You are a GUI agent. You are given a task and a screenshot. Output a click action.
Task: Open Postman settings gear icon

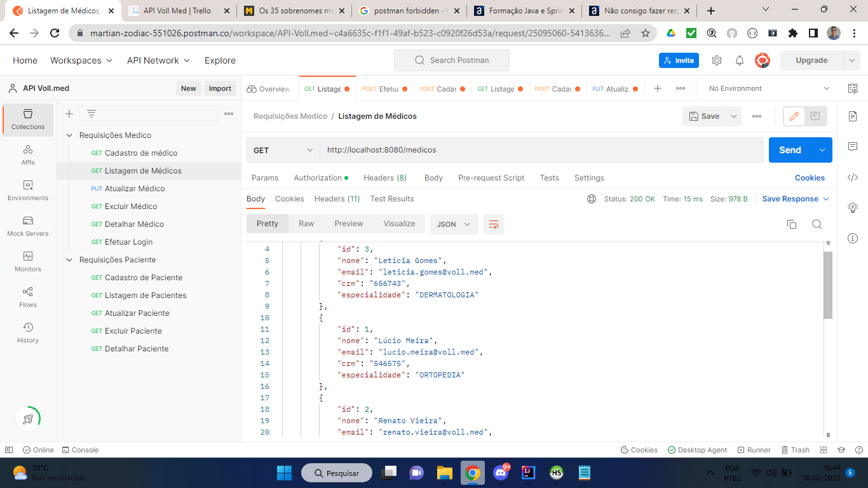(x=717, y=60)
